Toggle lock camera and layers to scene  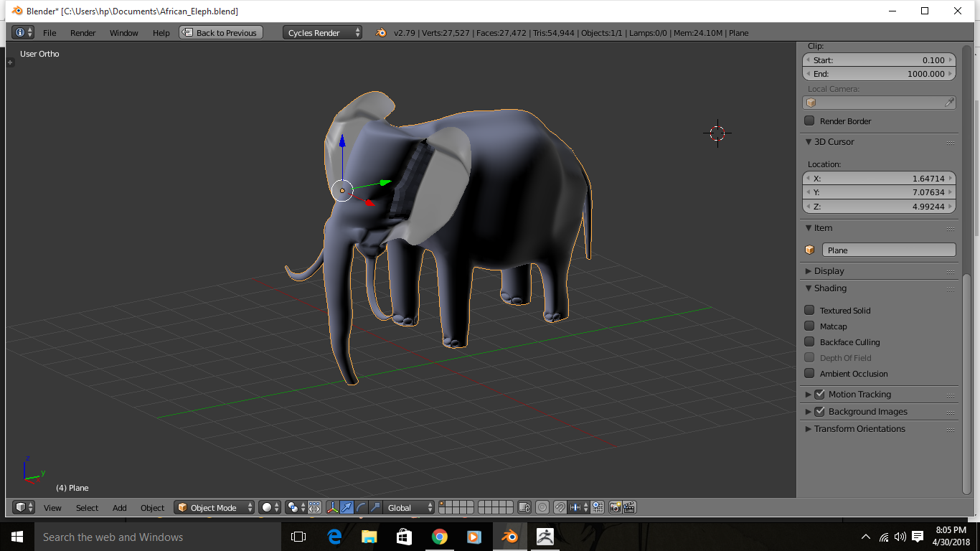(x=524, y=507)
